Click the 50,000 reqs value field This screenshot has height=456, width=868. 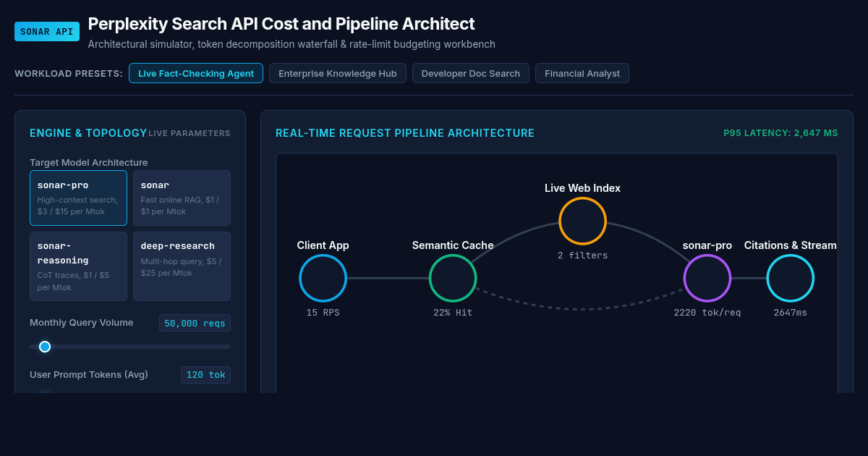(195, 323)
